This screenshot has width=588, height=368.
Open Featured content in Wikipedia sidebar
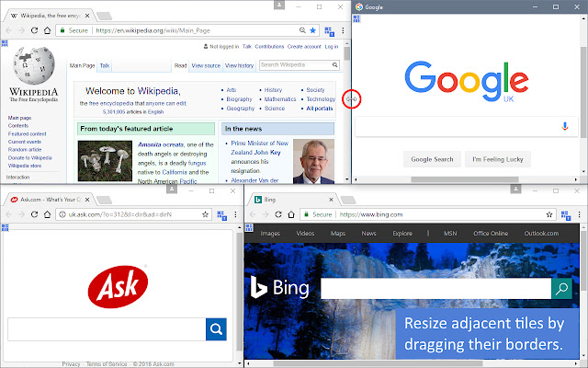(x=27, y=133)
